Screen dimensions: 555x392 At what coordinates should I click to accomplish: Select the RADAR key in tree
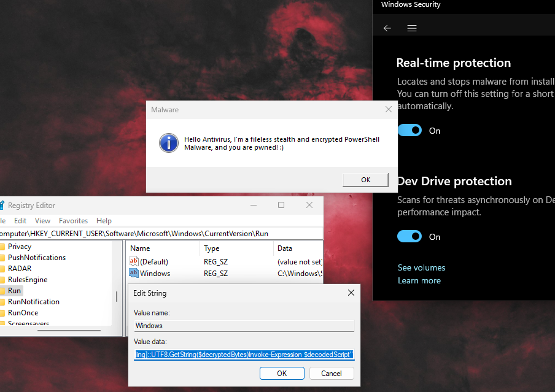coord(20,269)
